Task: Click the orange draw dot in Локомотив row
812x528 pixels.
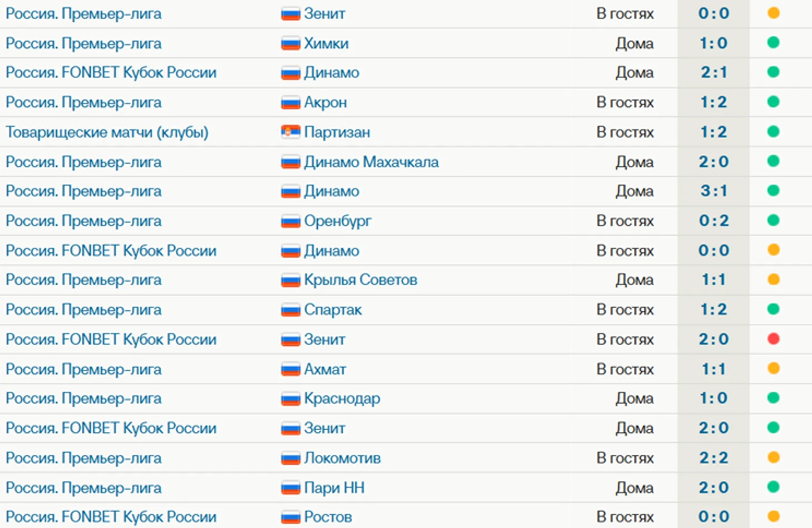Action: click(773, 457)
